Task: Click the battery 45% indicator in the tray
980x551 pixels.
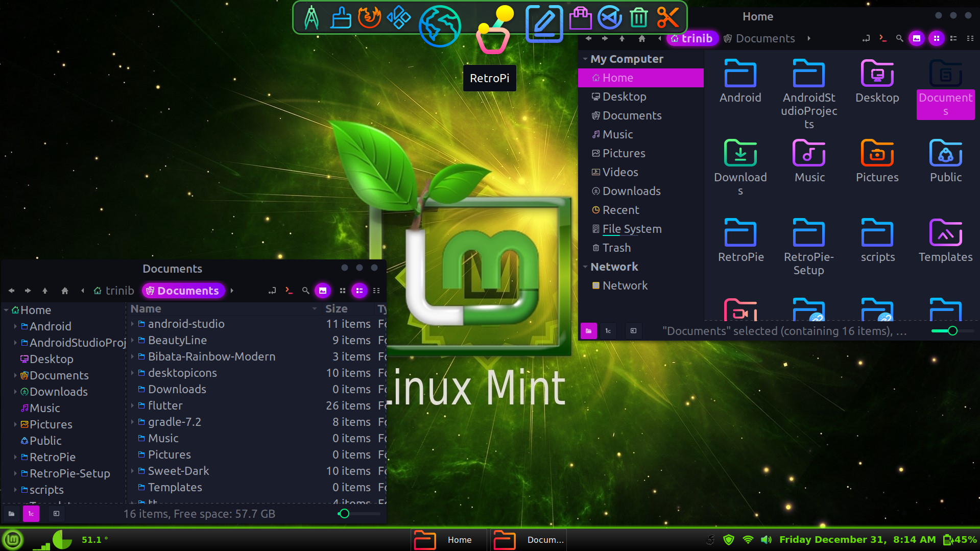Action: [x=960, y=540]
